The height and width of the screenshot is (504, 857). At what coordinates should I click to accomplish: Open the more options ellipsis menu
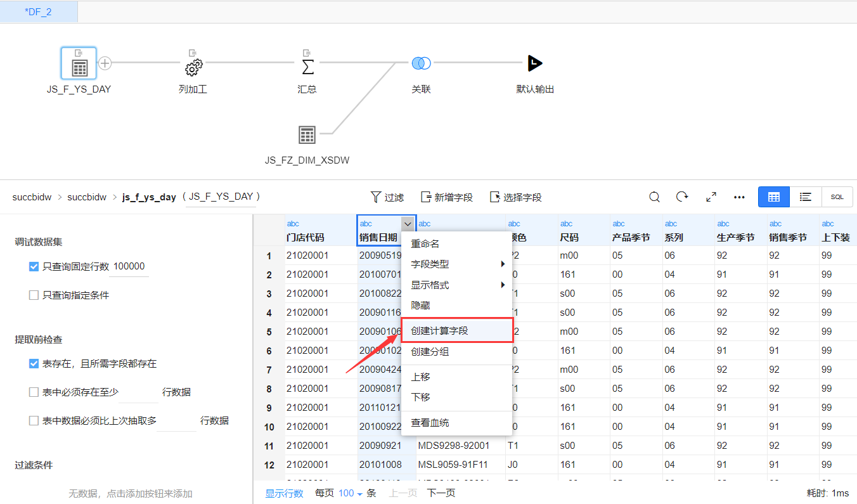pyautogui.click(x=739, y=197)
